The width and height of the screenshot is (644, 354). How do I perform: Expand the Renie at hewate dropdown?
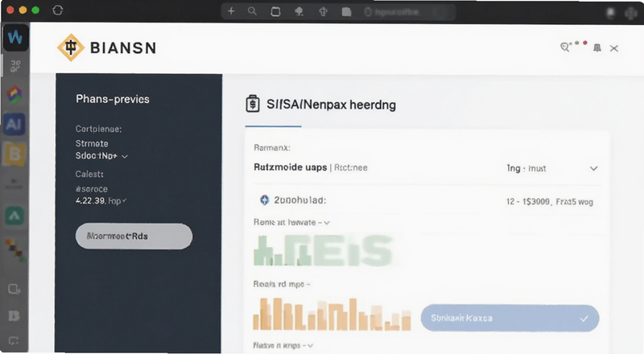(291, 222)
